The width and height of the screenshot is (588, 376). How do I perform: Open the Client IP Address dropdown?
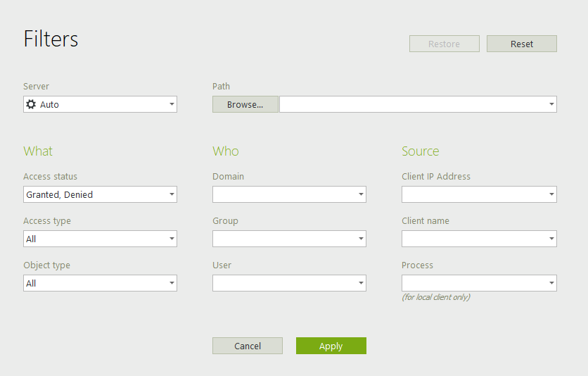click(479, 194)
